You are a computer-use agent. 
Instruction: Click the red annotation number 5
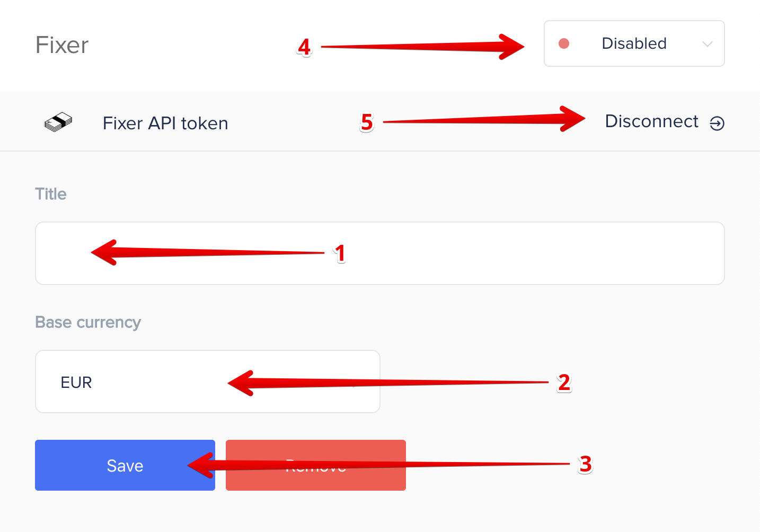pyautogui.click(x=367, y=122)
